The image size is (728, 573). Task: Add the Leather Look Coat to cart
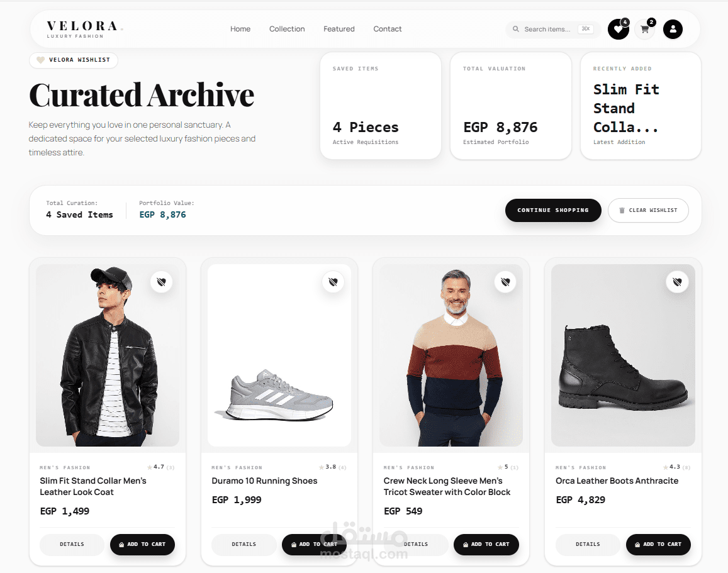pyautogui.click(x=143, y=544)
